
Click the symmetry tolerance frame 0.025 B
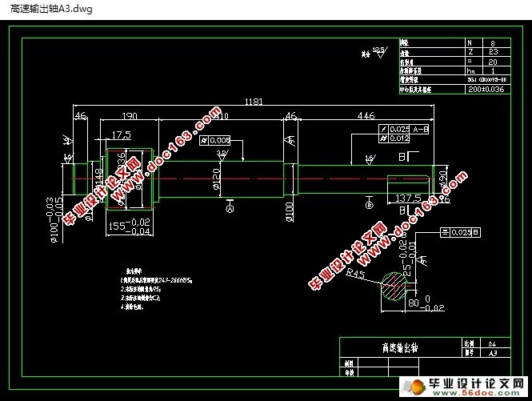coord(460,232)
